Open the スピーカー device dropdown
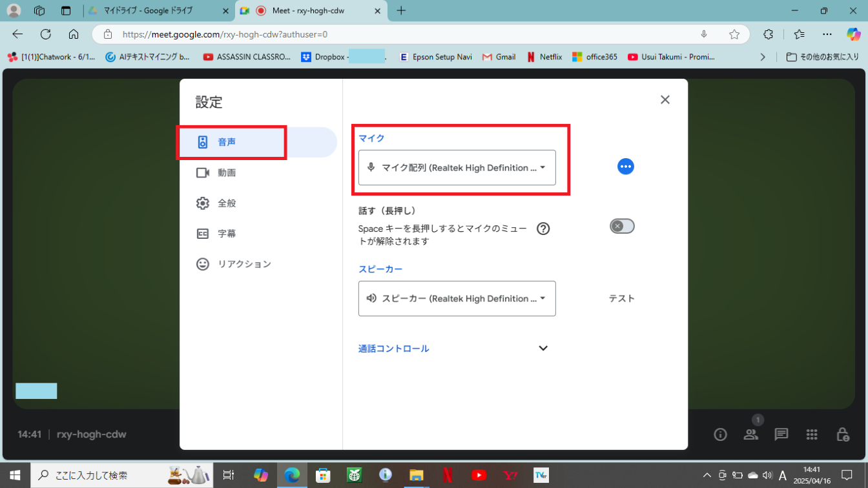 click(x=457, y=299)
